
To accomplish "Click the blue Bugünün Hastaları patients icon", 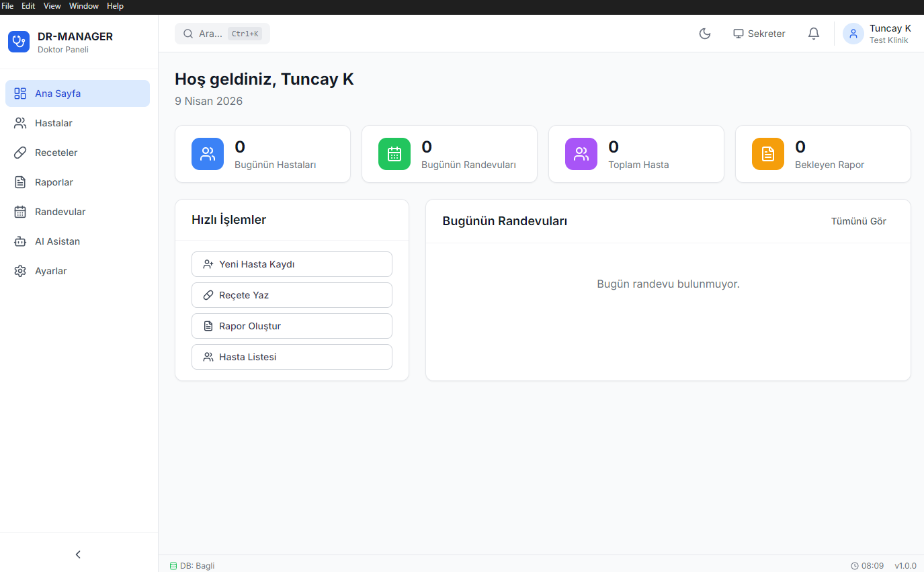I will [x=207, y=153].
